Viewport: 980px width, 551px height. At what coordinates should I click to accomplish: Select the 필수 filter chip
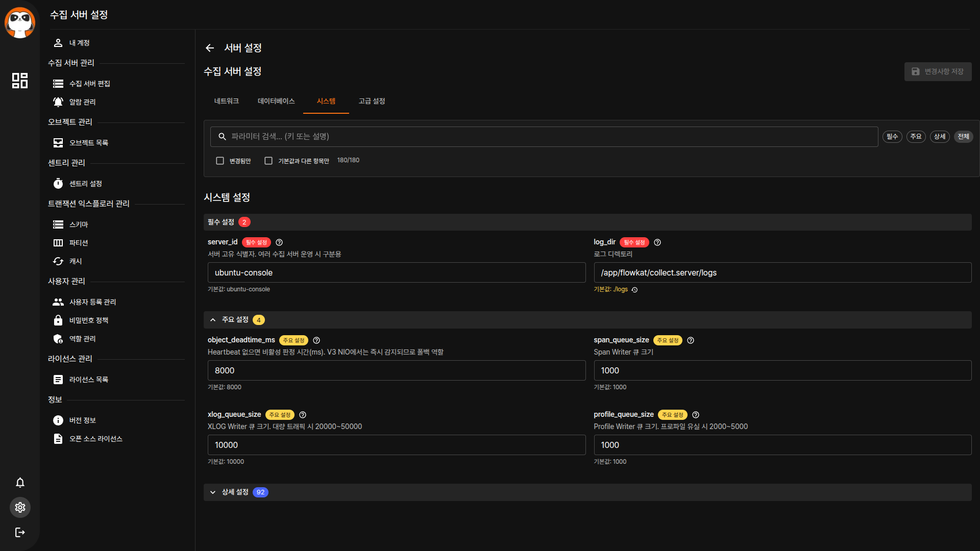[892, 137]
